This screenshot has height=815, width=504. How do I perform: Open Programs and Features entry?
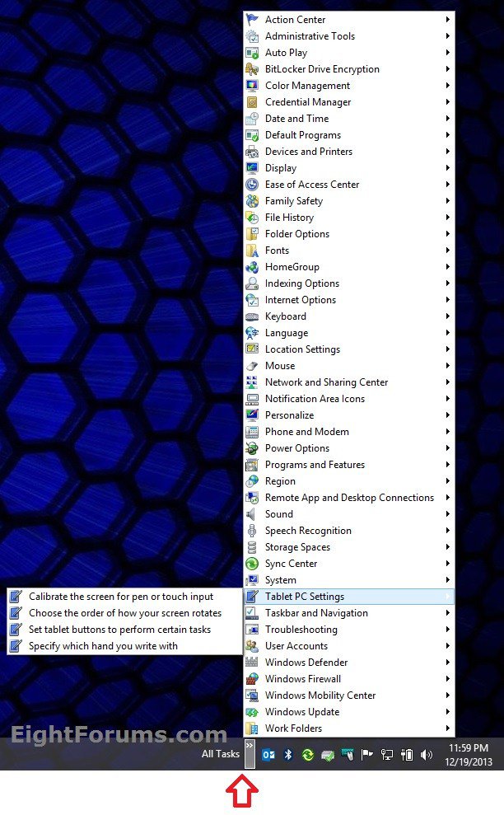pos(348,465)
